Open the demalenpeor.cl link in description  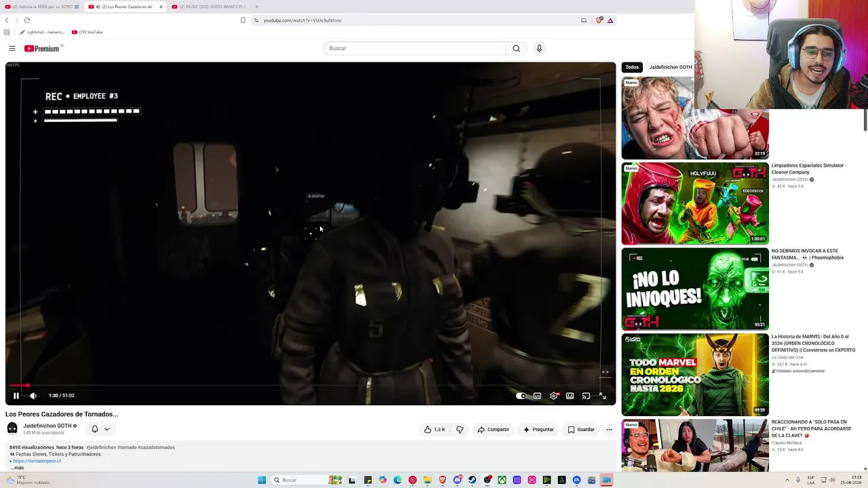37,461
